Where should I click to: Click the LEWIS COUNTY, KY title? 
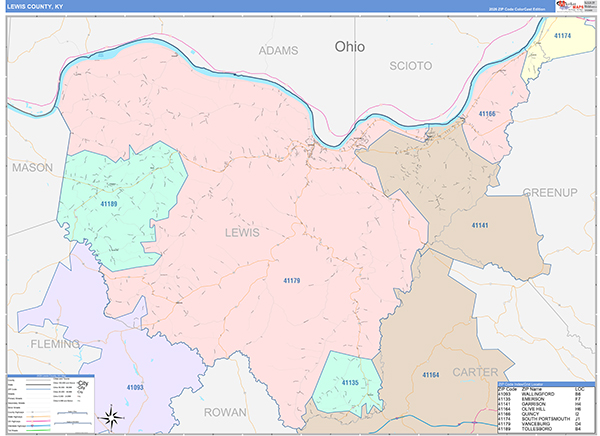(35, 7)
